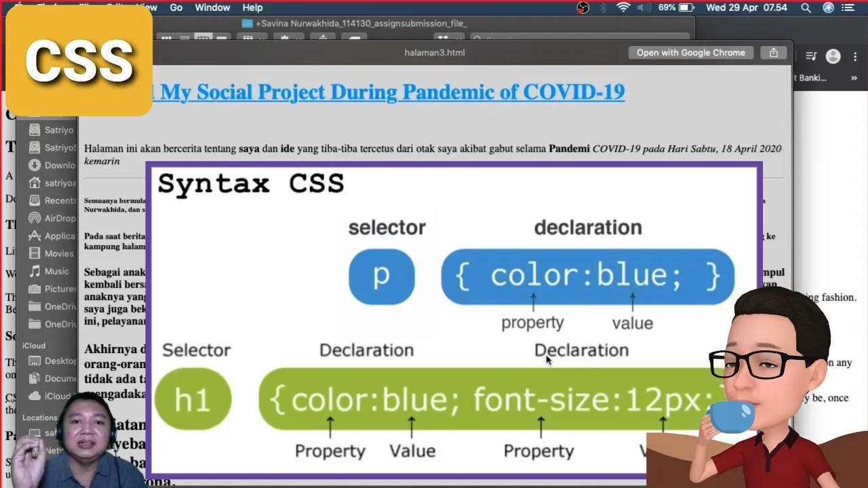Open Chrome three-dot menu
This screenshot has width=868, height=488.
pyautogui.click(x=855, y=56)
